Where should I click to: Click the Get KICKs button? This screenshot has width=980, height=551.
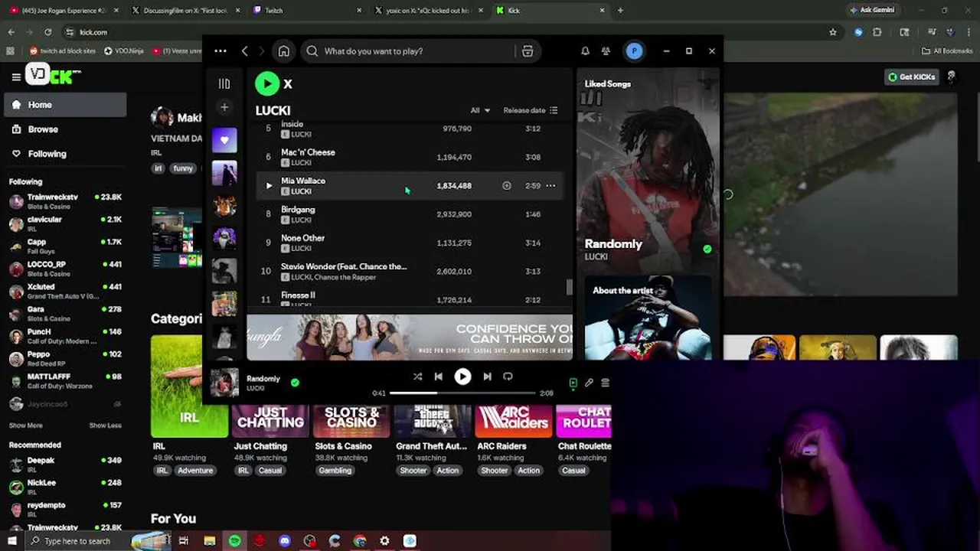tap(911, 77)
